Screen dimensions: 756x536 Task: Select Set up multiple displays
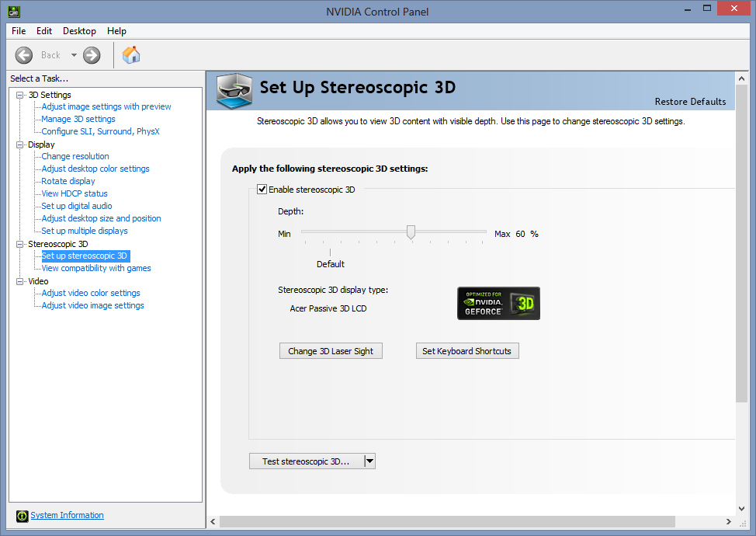[85, 231]
